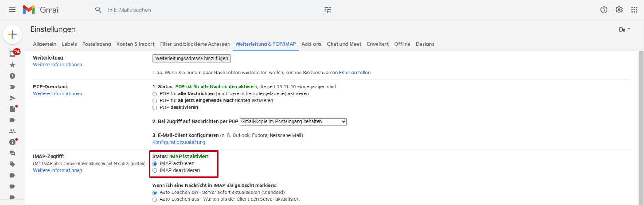The width and height of the screenshot is (644, 205).
Task: Open the help question mark icon
Action: click(x=604, y=10)
